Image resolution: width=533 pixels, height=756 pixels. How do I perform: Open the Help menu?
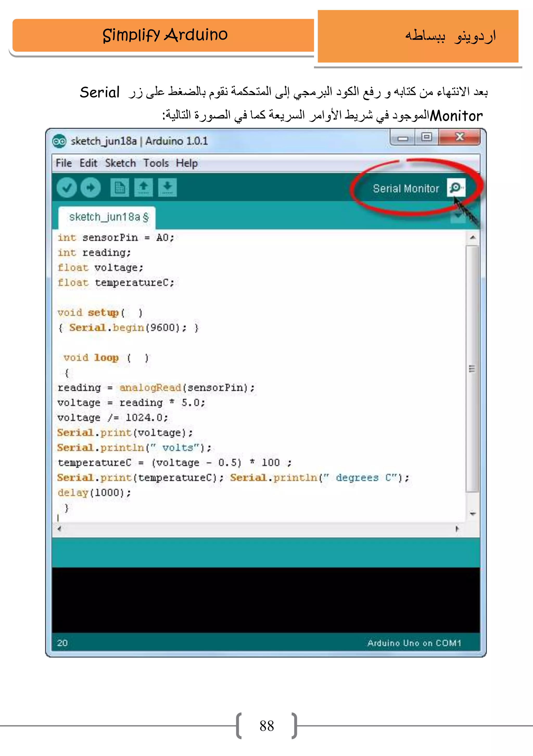[187, 163]
